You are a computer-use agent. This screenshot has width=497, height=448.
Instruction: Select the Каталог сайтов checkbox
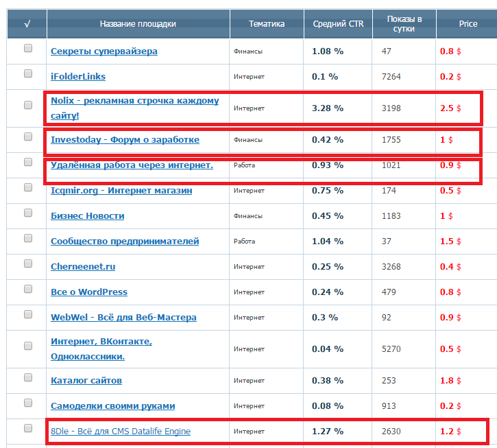28,377
